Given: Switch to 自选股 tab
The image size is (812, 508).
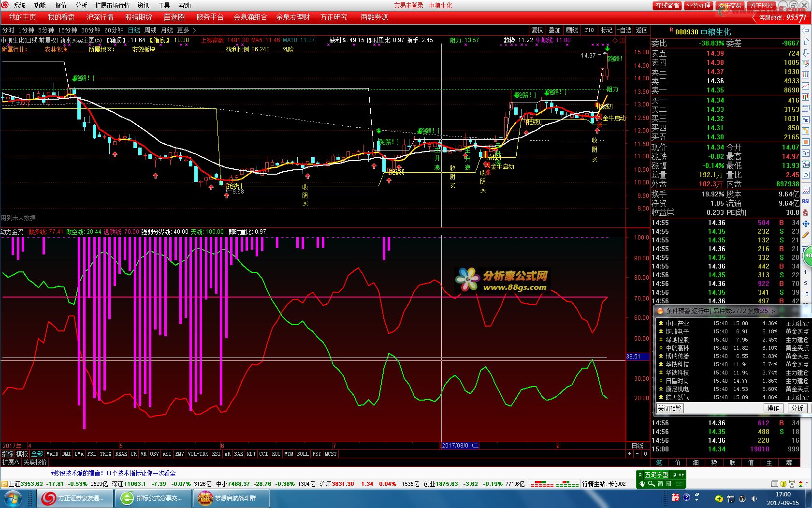Looking at the screenshot, I should 174,17.
